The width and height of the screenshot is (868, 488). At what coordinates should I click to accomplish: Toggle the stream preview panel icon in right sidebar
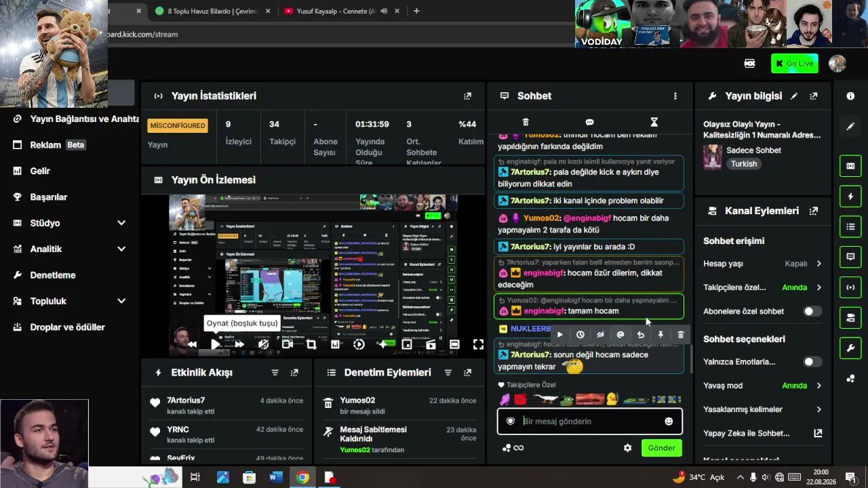click(x=850, y=166)
